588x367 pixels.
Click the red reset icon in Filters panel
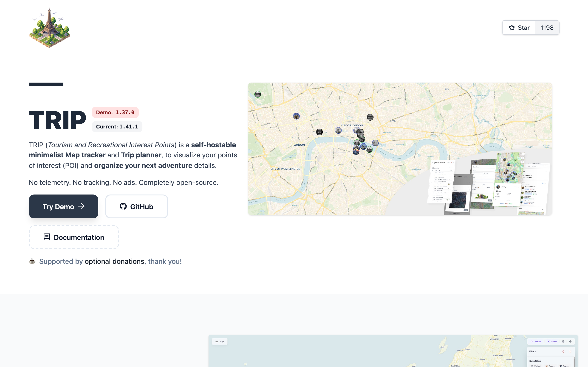click(x=563, y=351)
